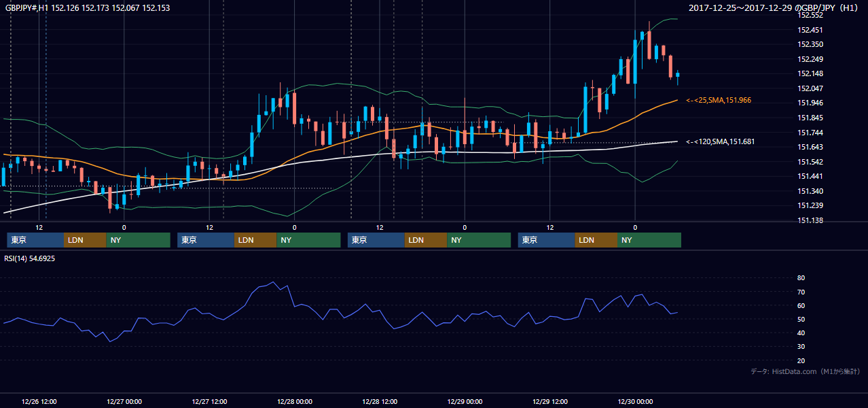Click RSI scale value 20
This screenshot has height=408, width=868.
(x=801, y=360)
